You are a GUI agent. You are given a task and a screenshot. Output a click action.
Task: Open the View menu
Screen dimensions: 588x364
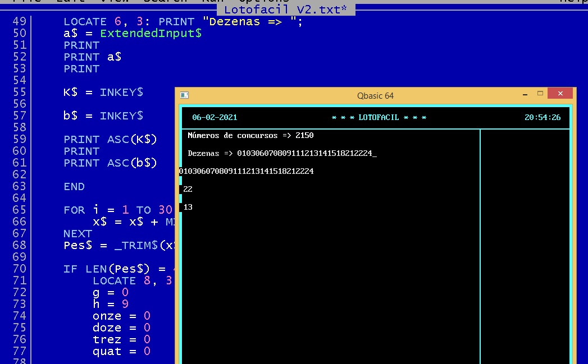pyautogui.click(x=115, y=1)
